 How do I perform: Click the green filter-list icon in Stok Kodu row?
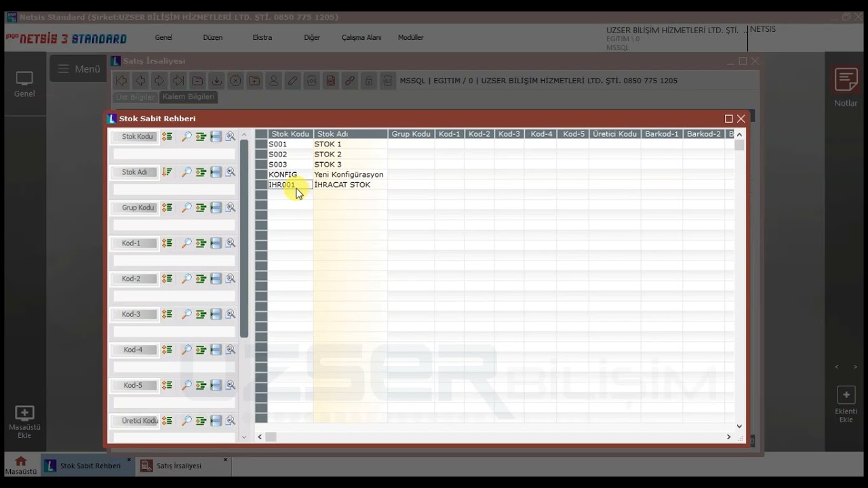point(201,136)
